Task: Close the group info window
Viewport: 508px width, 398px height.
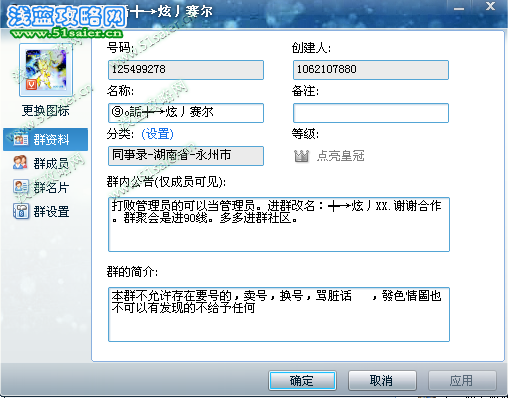Action: (x=490, y=6)
